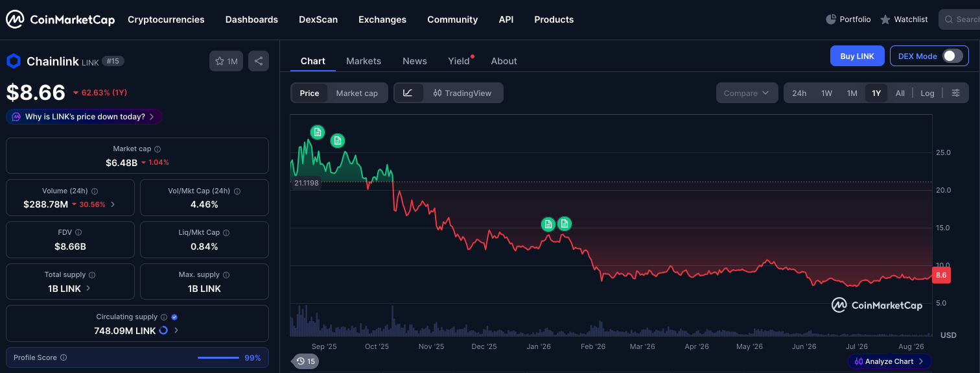
Task: Click info icon next to Total supply
Action: [x=92, y=275]
